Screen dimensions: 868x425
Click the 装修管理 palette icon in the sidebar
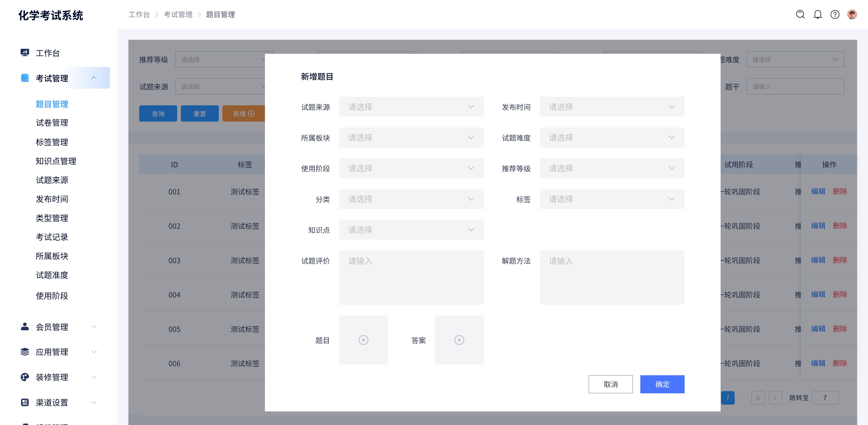25,377
